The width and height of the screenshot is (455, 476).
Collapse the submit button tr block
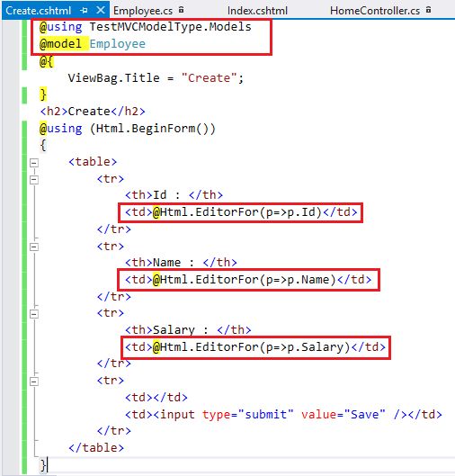(x=34, y=382)
